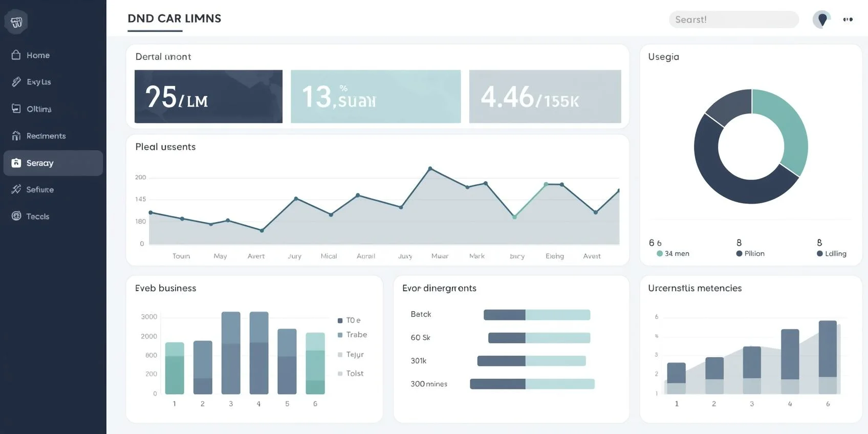Click the 95/LM dark stat card
The image size is (868, 434).
[208, 96]
